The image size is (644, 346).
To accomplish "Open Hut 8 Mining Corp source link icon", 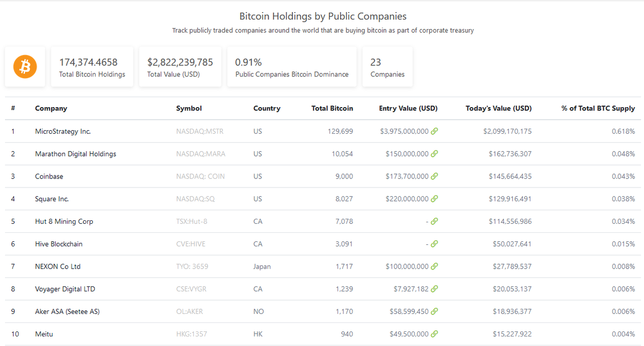I will pos(434,221).
